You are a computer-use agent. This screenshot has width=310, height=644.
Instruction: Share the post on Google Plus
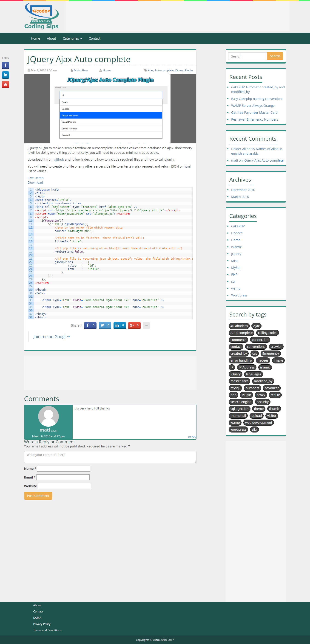[x=134, y=325]
